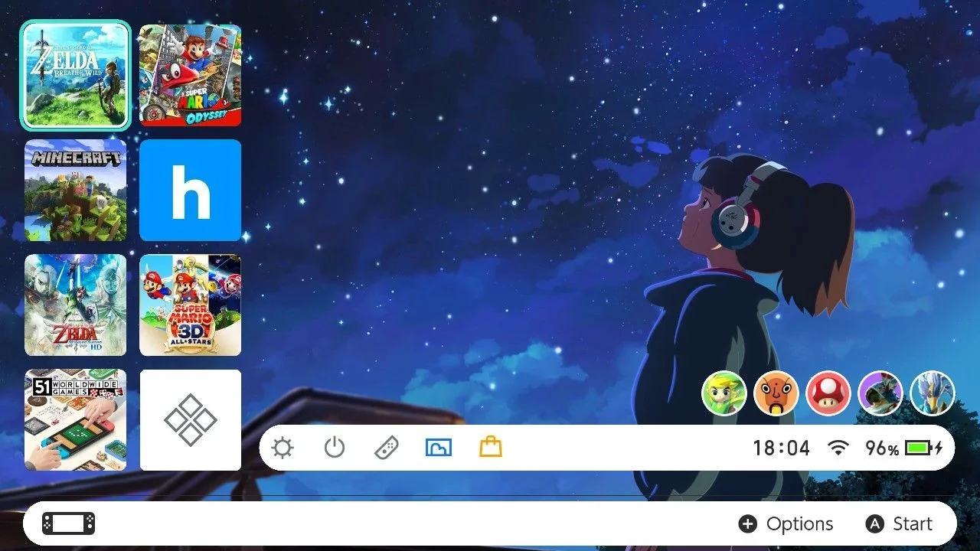980x551 pixels.
Task: Click the 18:04 clock display
Action: [x=781, y=448]
